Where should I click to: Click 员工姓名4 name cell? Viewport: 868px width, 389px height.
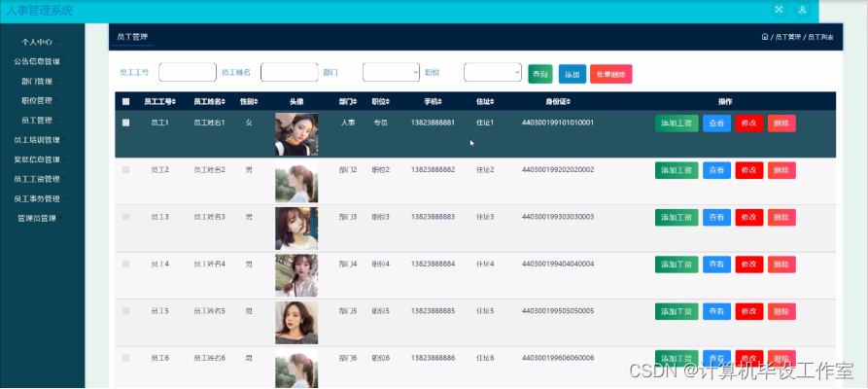[x=209, y=264]
